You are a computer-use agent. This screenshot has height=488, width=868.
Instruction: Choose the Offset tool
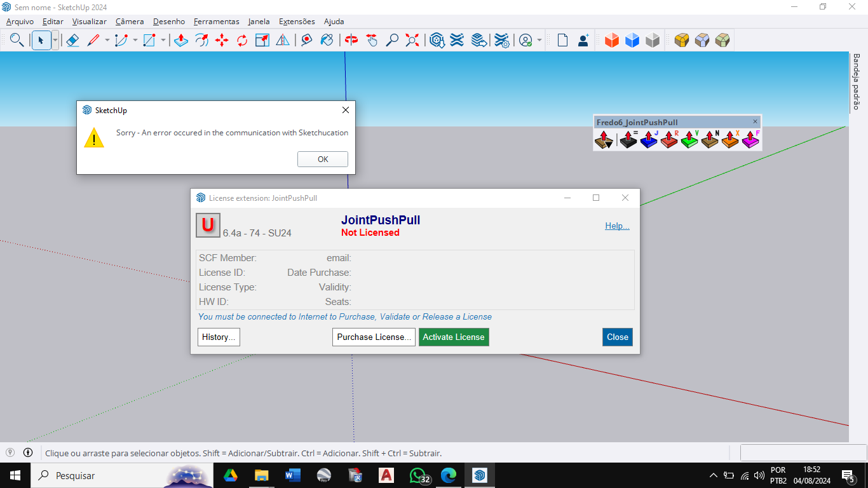click(x=201, y=40)
